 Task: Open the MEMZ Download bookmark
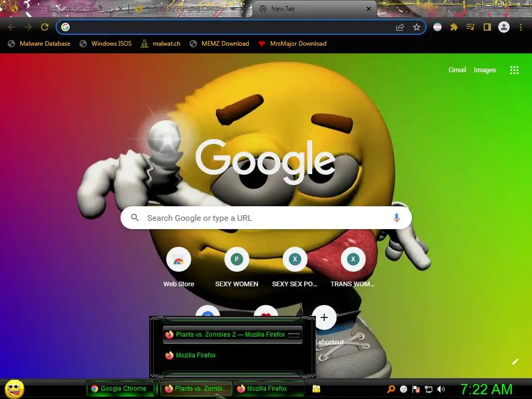tap(220, 44)
